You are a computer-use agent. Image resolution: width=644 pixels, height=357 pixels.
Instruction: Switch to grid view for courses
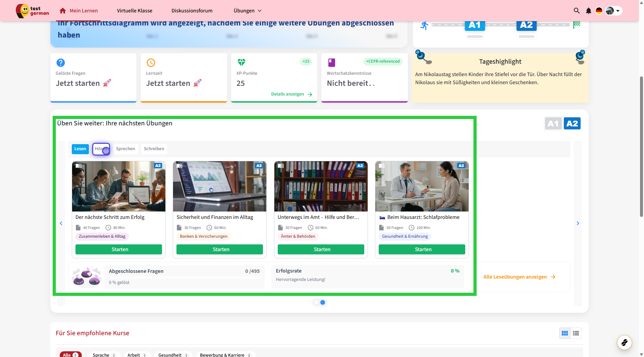[565, 333]
